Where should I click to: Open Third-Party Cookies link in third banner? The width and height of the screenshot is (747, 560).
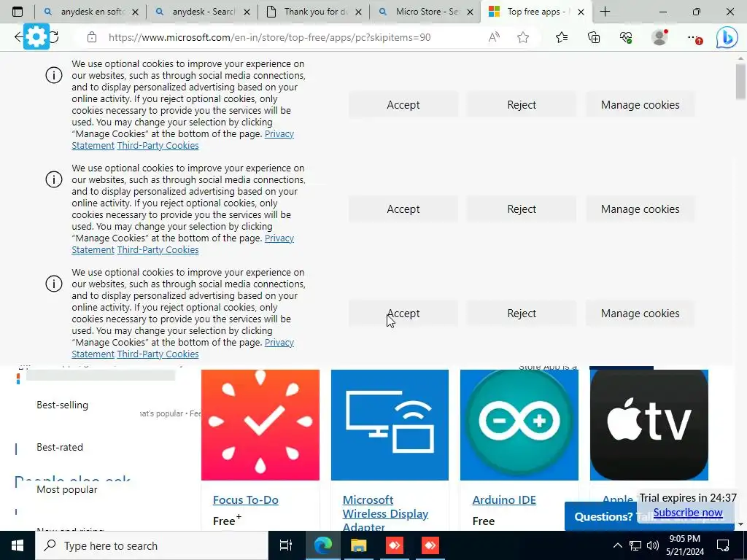click(158, 354)
